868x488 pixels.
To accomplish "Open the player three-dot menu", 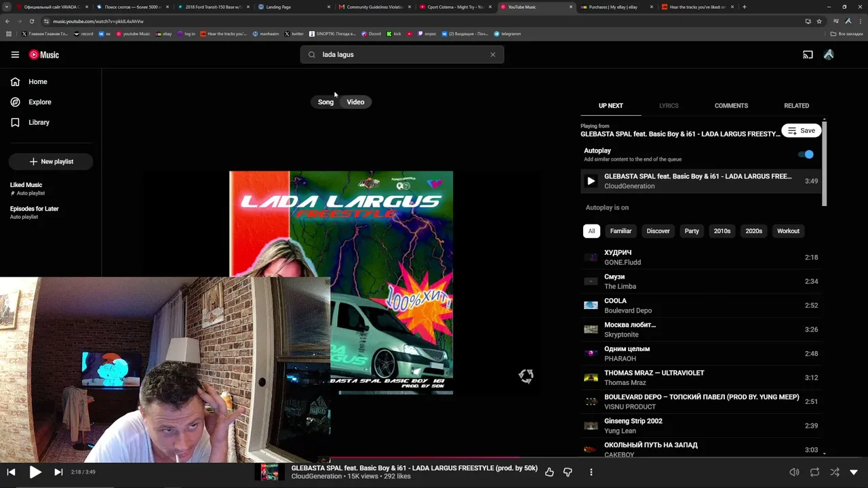I will pyautogui.click(x=591, y=472).
